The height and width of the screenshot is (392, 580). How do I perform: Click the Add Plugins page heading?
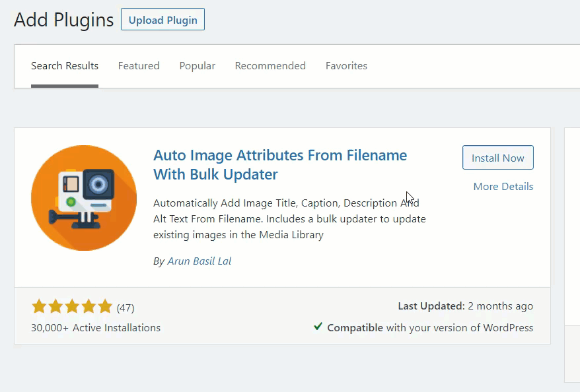pyautogui.click(x=63, y=20)
